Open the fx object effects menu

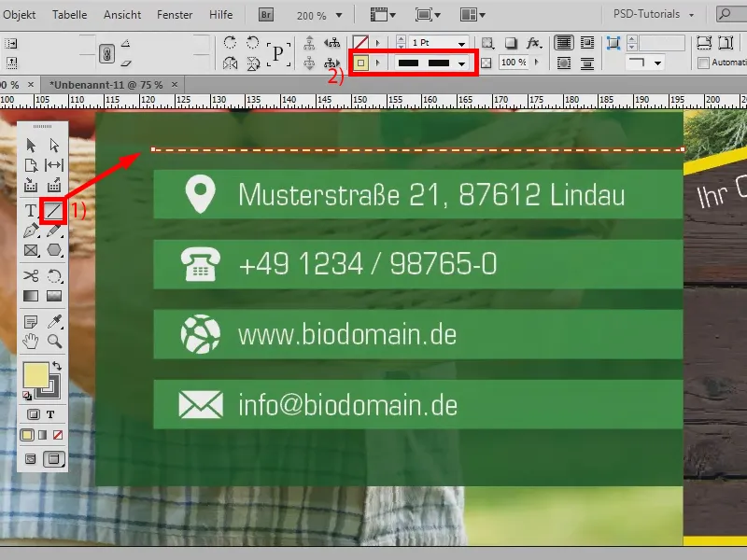[533, 43]
